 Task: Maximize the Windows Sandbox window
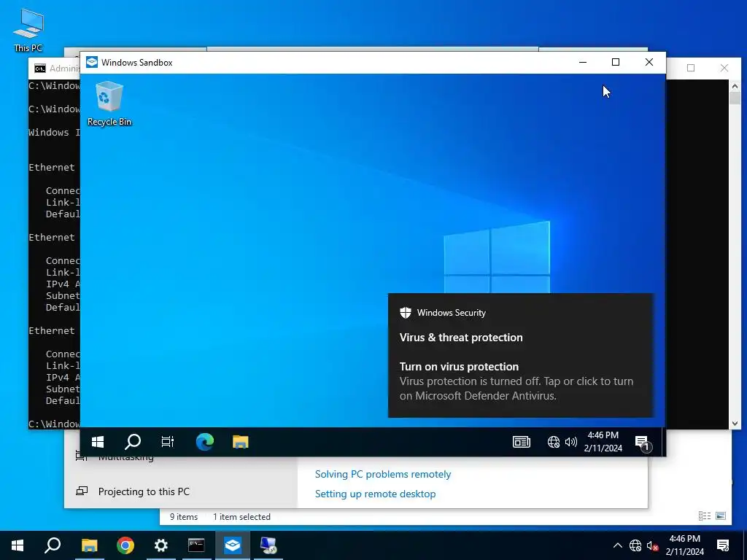pyautogui.click(x=616, y=62)
